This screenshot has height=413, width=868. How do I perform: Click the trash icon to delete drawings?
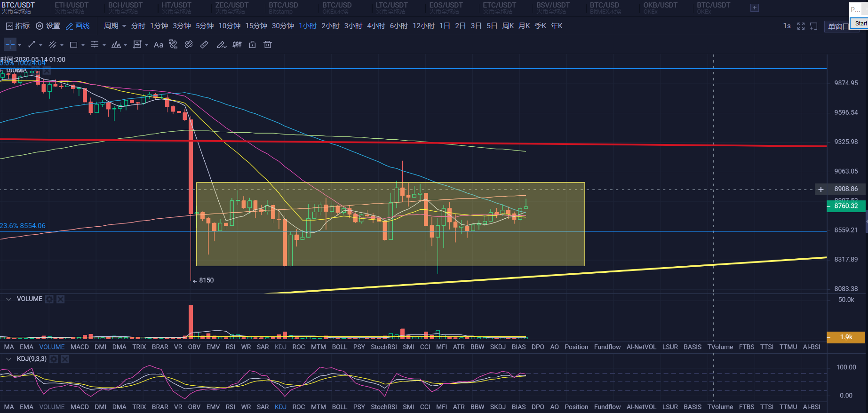pos(268,45)
